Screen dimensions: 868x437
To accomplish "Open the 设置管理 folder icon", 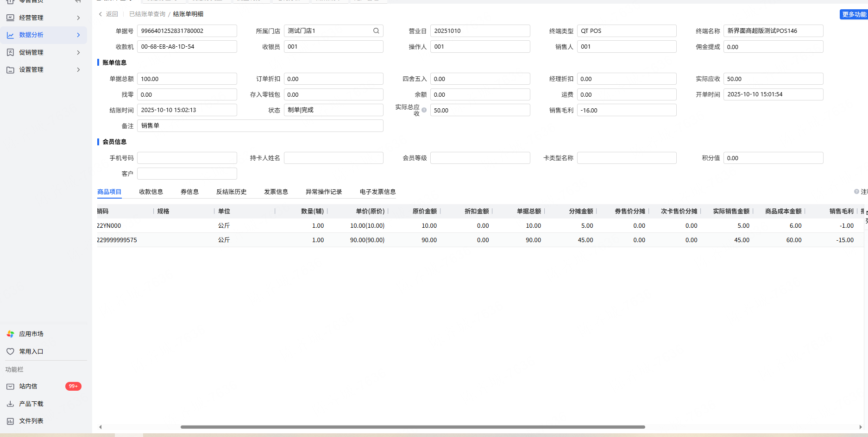I will coord(10,70).
